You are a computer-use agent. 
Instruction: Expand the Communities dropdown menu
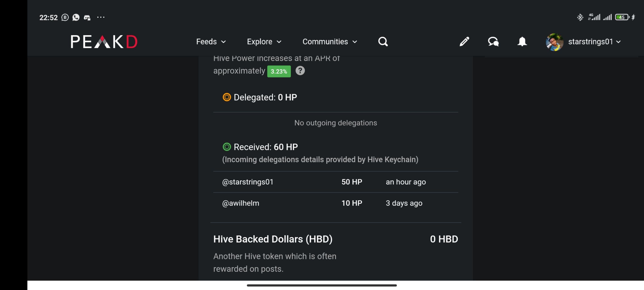(x=330, y=42)
